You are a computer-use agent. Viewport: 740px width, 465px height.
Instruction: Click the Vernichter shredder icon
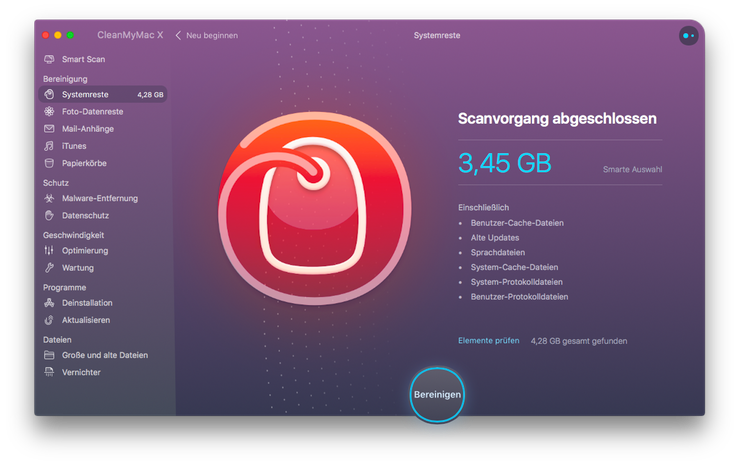pyautogui.click(x=49, y=372)
